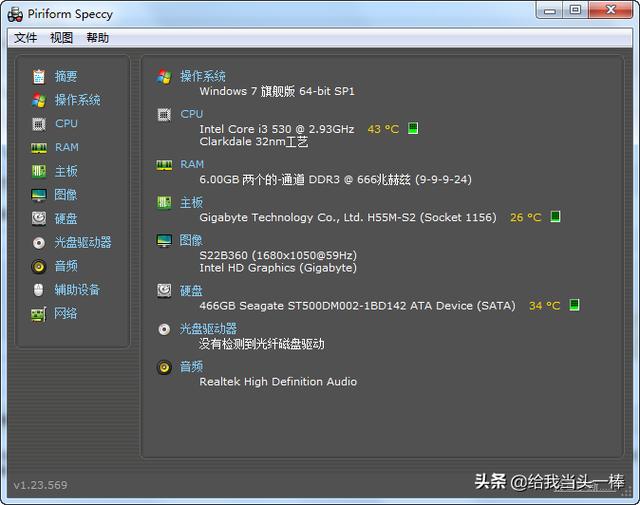The width and height of the screenshot is (640, 505).
Task: Click the hard drive icon in summary panel
Action: click(164, 291)
